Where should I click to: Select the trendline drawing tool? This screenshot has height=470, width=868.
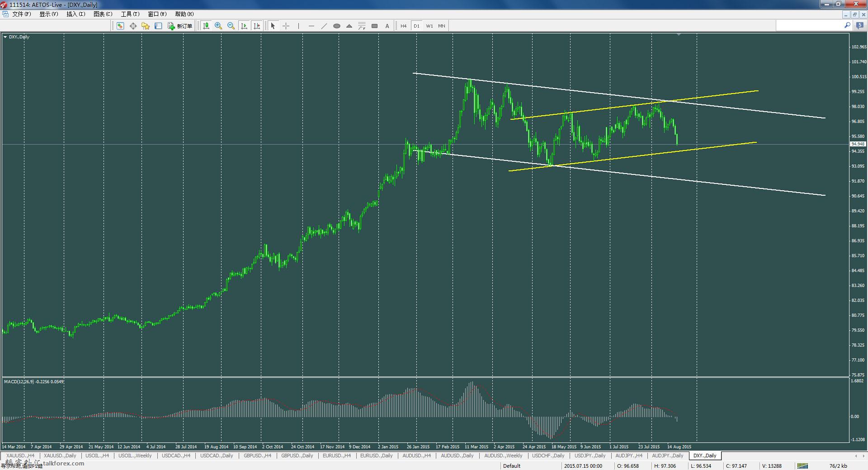[x=324, y=26]
